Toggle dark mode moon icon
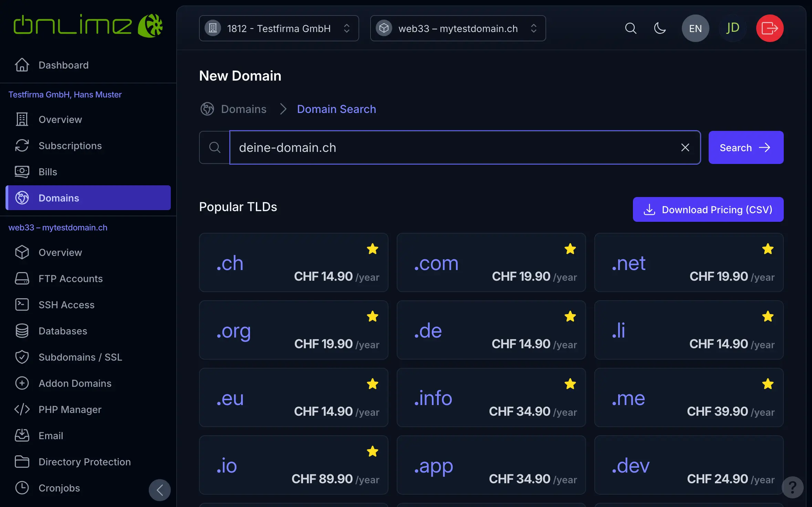 click(659, 28)
